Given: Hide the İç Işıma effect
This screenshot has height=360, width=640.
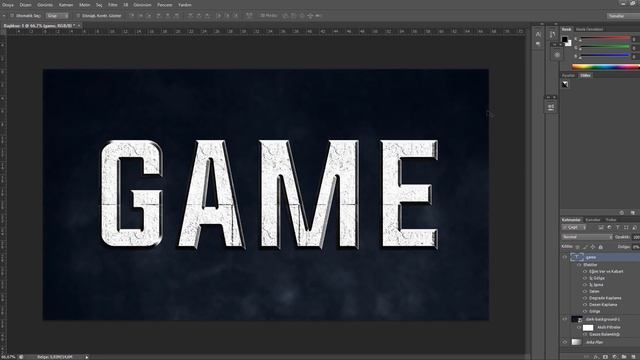Looking at the screenshot, I should pos(585,284).
